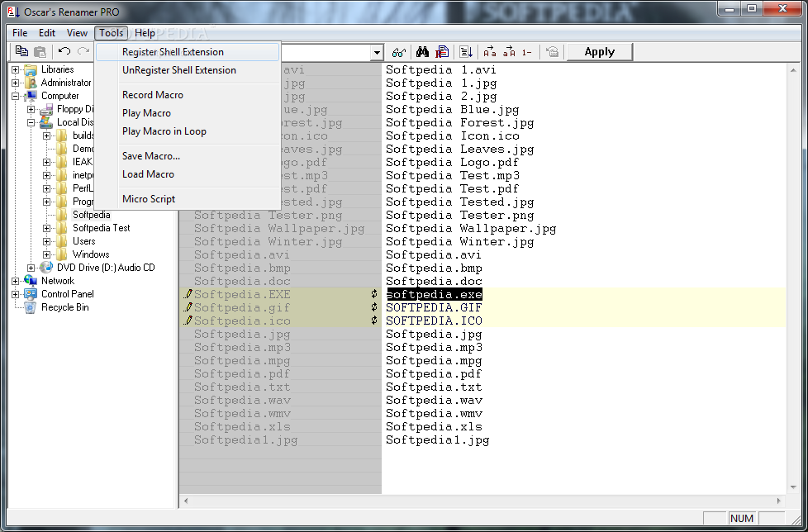Click the sort list icon
The height and width of the screenshot is (532, 808).
click(466, 51)
